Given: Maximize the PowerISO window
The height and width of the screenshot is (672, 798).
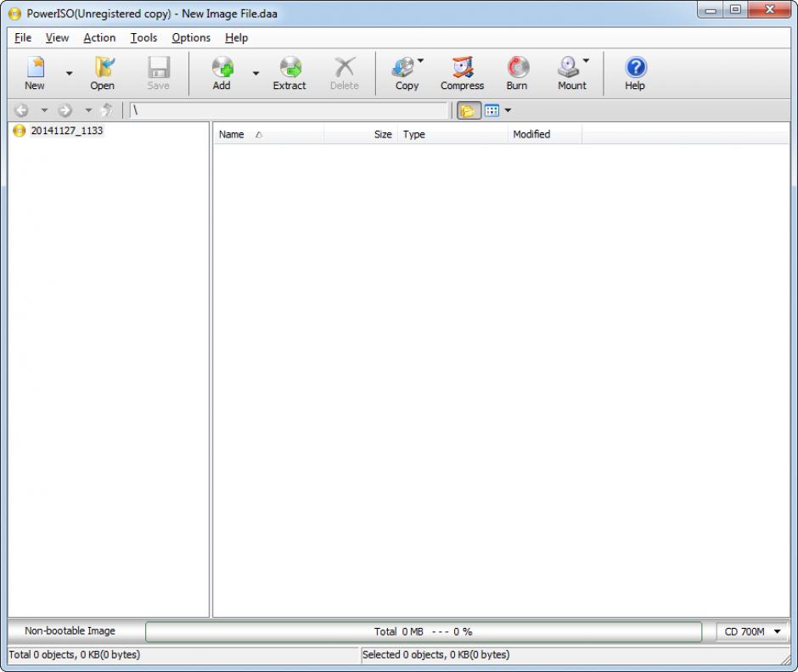Looking at the screenshot, I should point(735,9).
